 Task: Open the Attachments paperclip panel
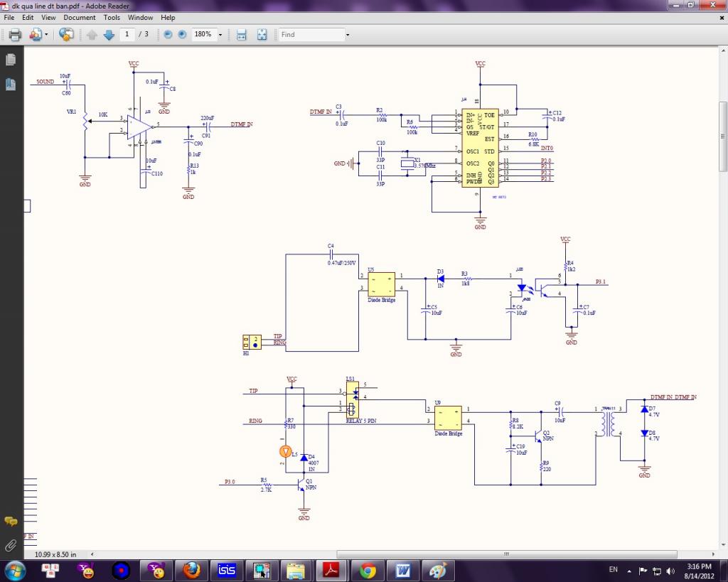tap(11, 545)
